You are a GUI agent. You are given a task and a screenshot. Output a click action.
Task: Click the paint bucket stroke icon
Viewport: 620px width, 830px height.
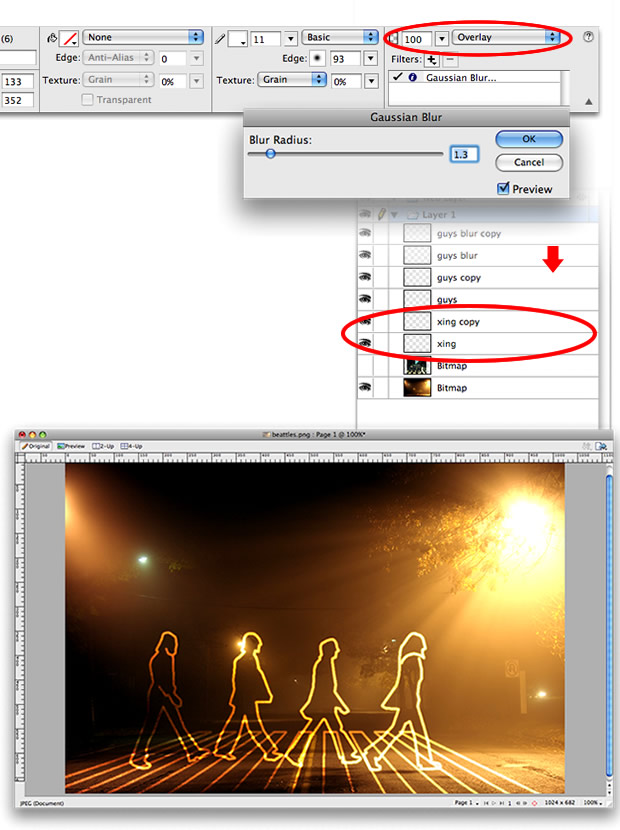pyautogui.click(x=51, y=38)
